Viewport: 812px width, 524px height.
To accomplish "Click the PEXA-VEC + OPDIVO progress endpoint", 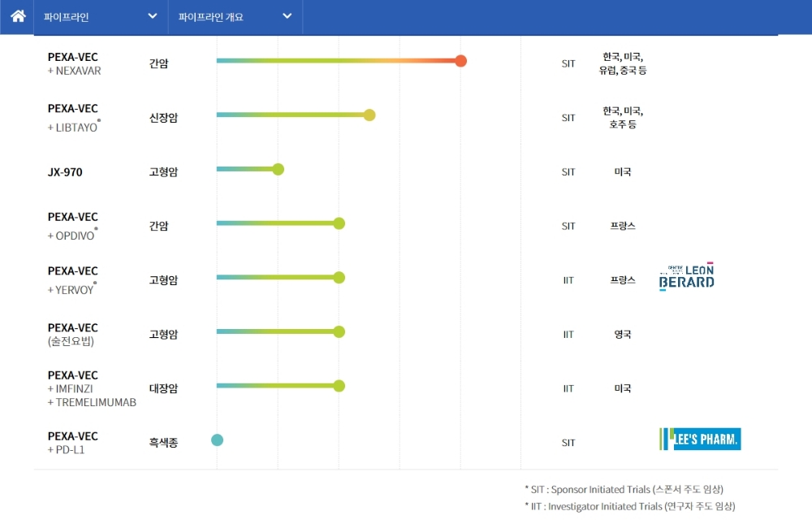I will point(339,223).
